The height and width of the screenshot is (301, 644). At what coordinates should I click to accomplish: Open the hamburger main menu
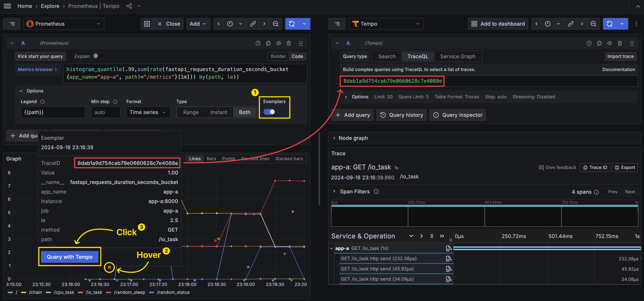(7, 6)
